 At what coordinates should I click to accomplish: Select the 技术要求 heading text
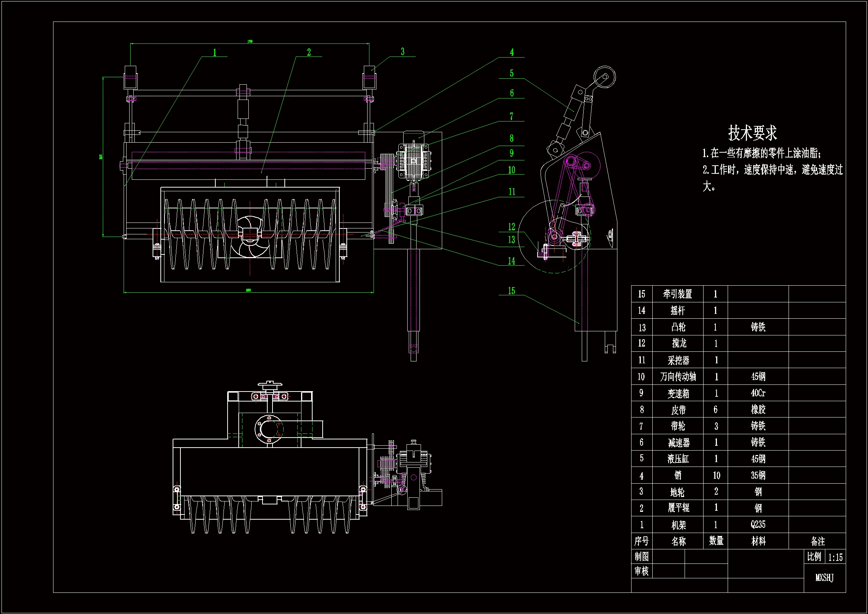tap(752, 133)
